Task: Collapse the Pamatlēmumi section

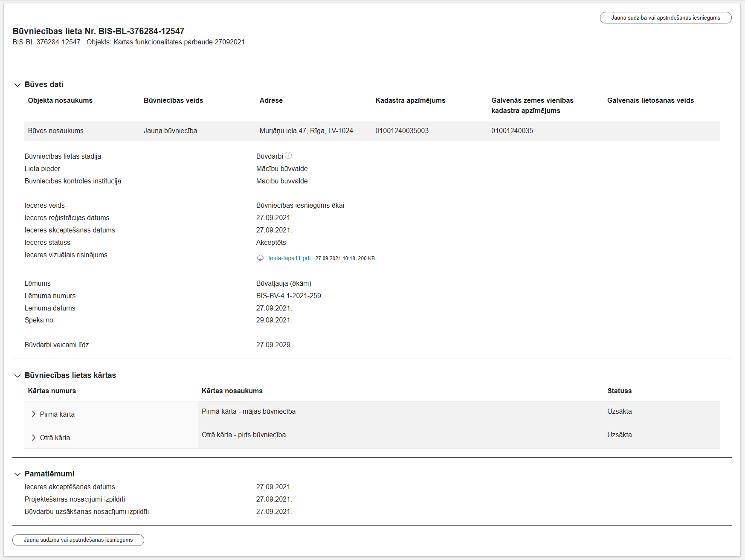Action: 17,474
